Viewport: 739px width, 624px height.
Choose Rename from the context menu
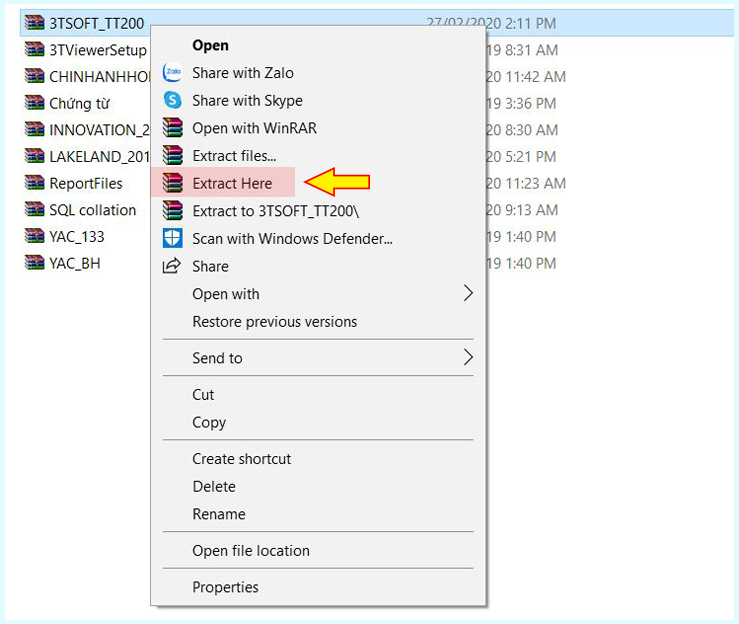coord(219,514)
